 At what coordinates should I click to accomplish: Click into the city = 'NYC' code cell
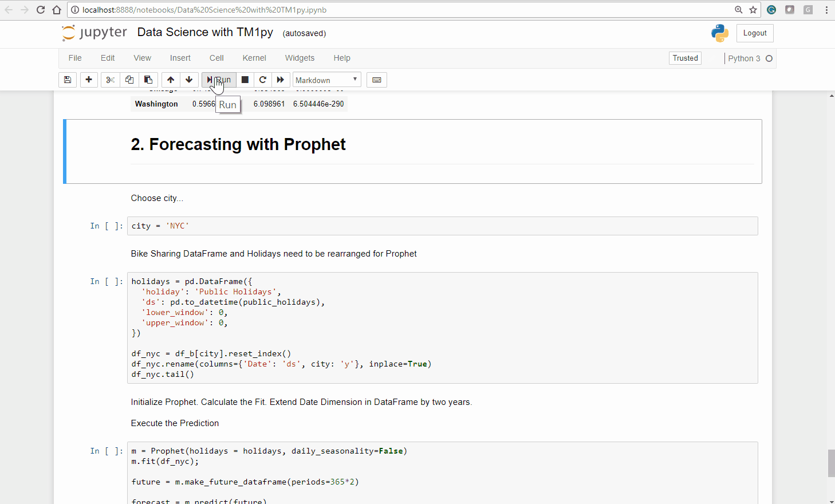point(442,226)
